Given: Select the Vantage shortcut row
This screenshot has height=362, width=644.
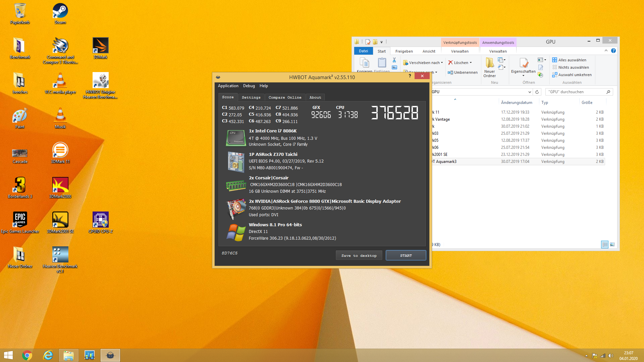Looking at the screenshot, I should (518, 119).
